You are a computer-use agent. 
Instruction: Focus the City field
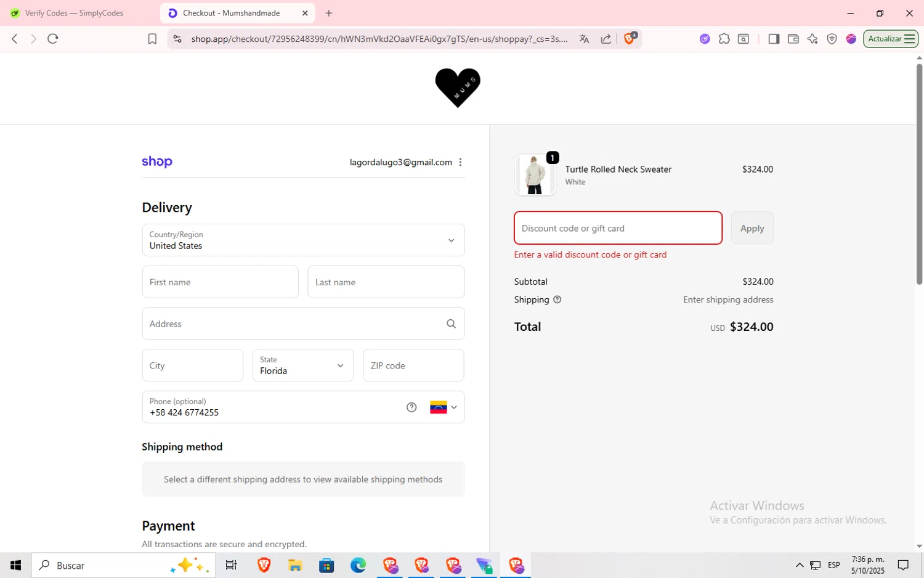193,365
